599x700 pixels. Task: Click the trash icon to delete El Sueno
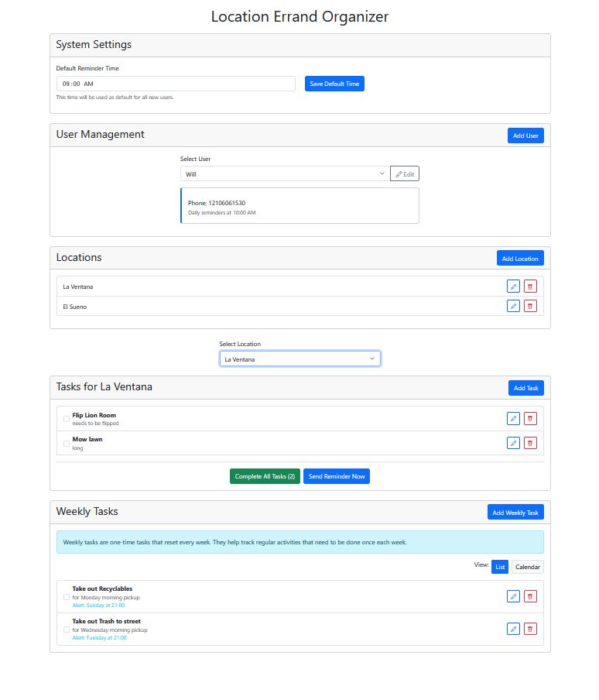coord(529,306)
